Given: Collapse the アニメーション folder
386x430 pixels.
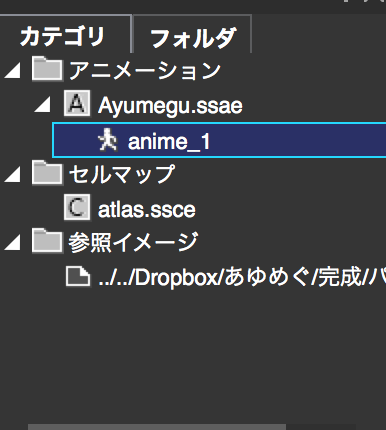Looking at the screenshot, I should [x=12, y=71].
